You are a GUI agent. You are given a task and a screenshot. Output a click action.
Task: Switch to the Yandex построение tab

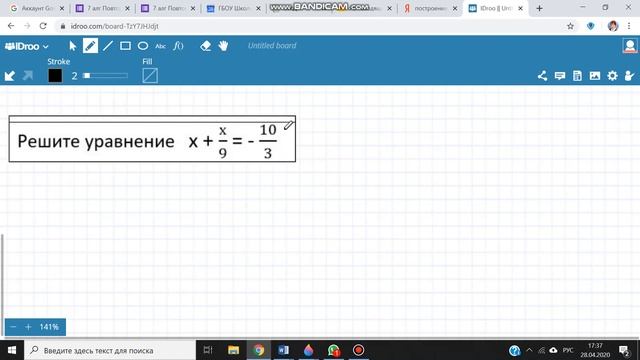[x=430, y=8]
